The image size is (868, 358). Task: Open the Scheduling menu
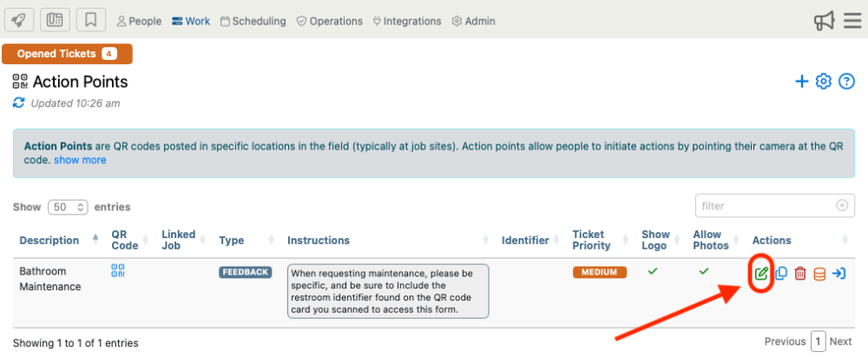coord(253,21)
